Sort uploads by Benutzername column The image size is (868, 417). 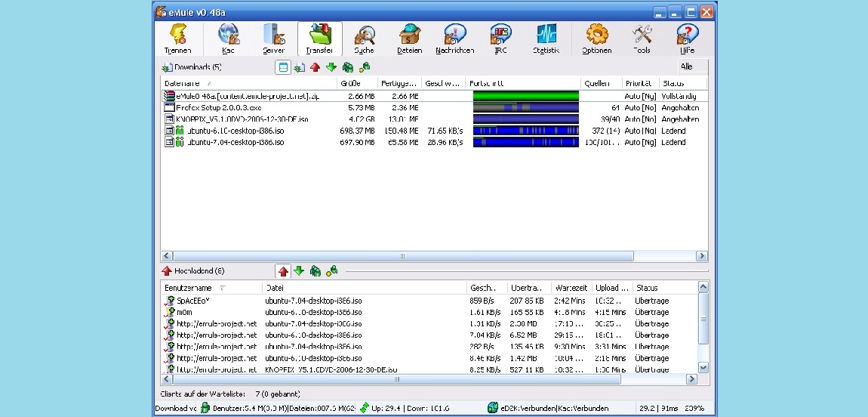click(x=212, y=288)
